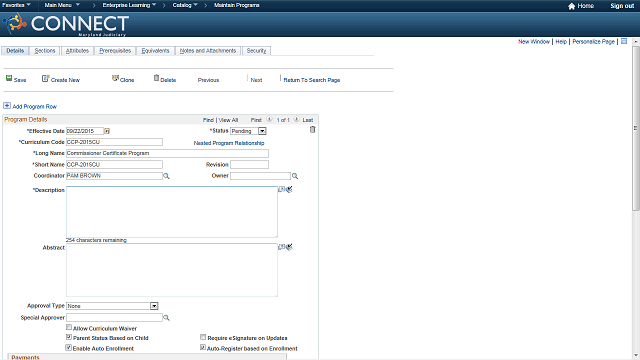Click Return To Search Page link
This screenshot has width=640, height=360.
tap(312, 80)
